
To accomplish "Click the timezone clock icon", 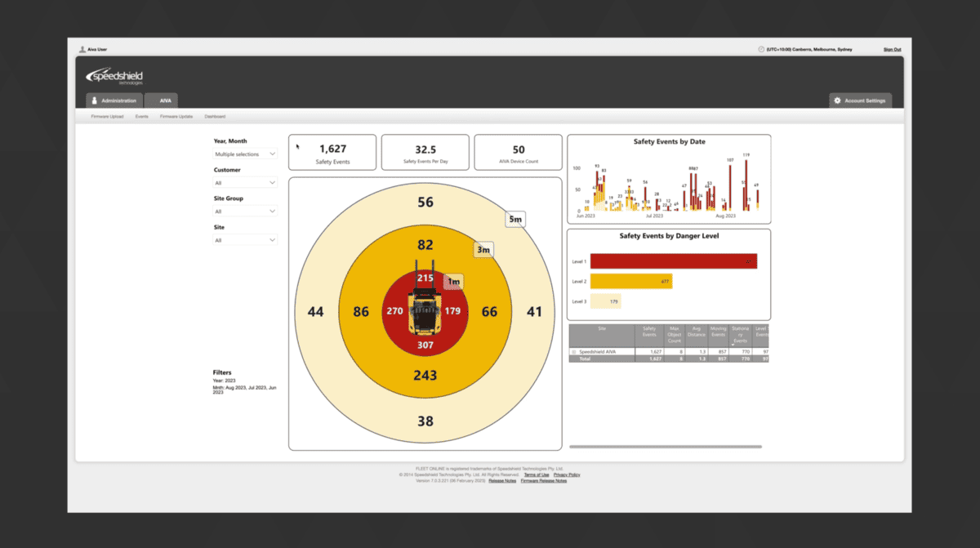I will pos(761,49).
